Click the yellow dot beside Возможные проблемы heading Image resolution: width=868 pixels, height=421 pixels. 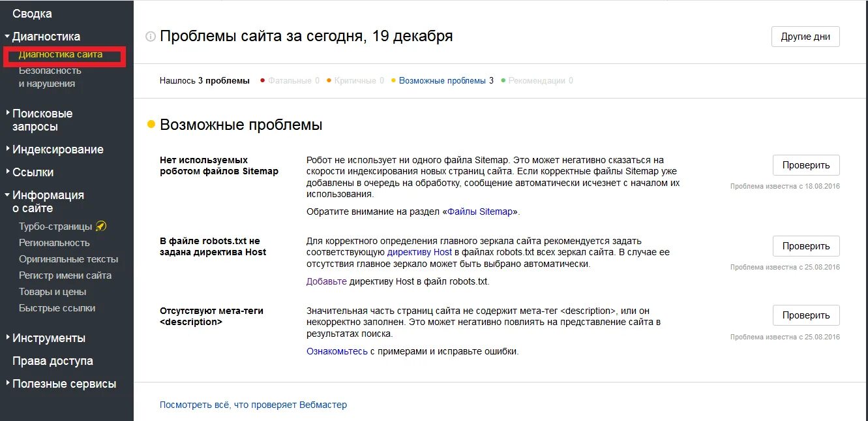click(x=151, y=124)
